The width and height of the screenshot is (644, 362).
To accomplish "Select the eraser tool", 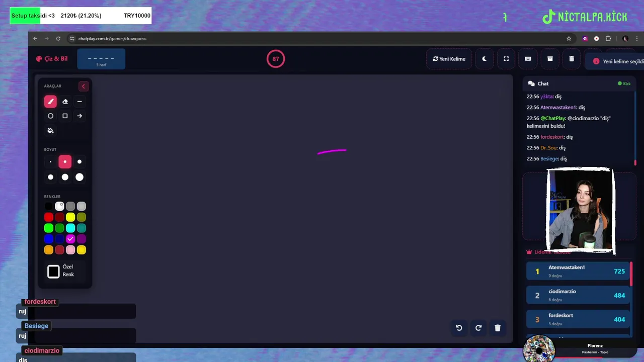I will tap(65, 102).
